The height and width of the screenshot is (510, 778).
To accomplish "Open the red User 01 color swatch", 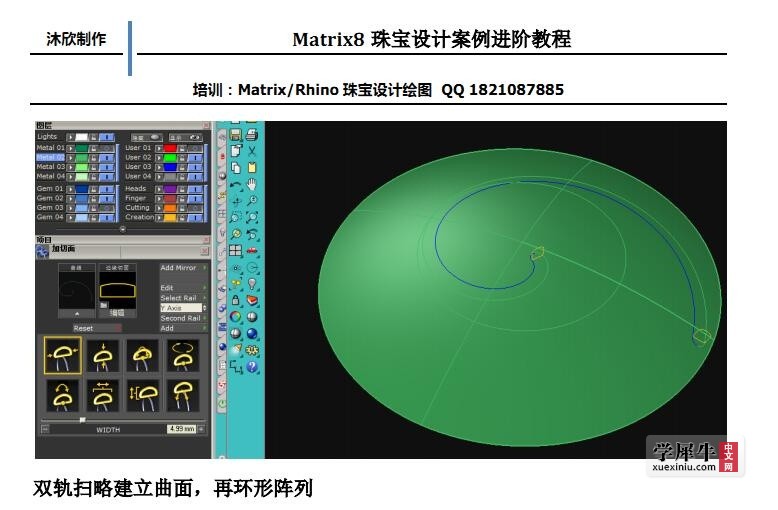I will (170, 148).
